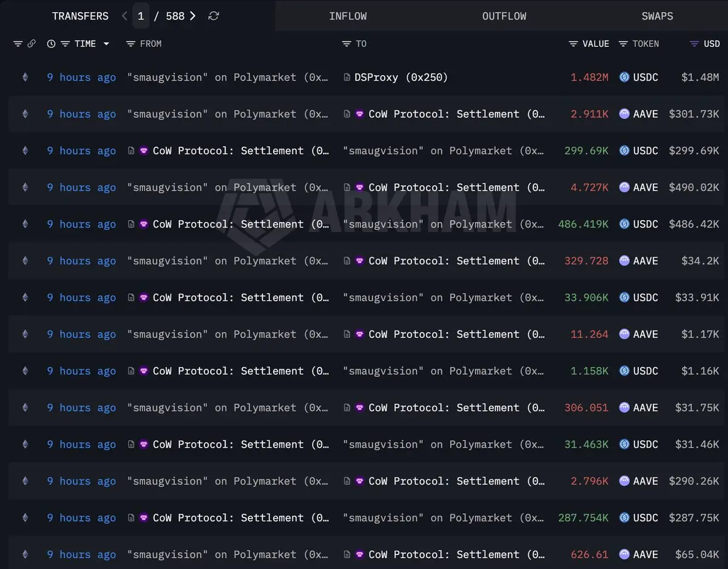Click the clock icon beside TIME
This screenshot has height=569, width=728.
click(x=51, y=44)
